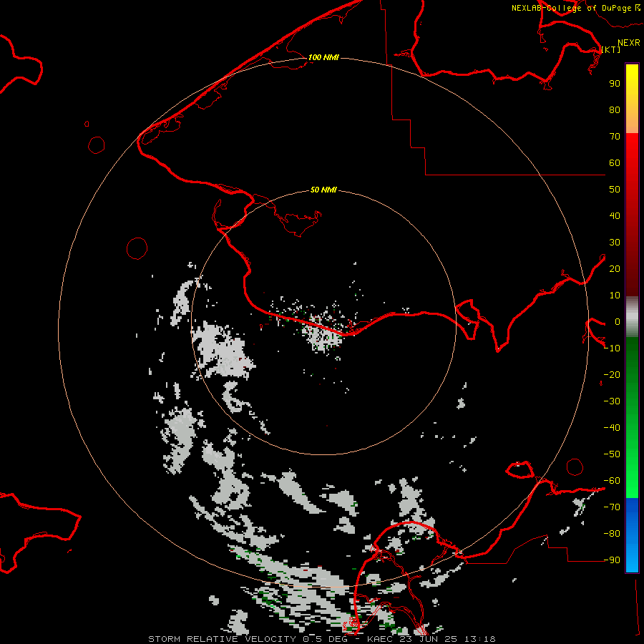The width and height of the screenshot is (644, 644).
Task: Click the "[KT]" units label
Action: coord(611,49)
